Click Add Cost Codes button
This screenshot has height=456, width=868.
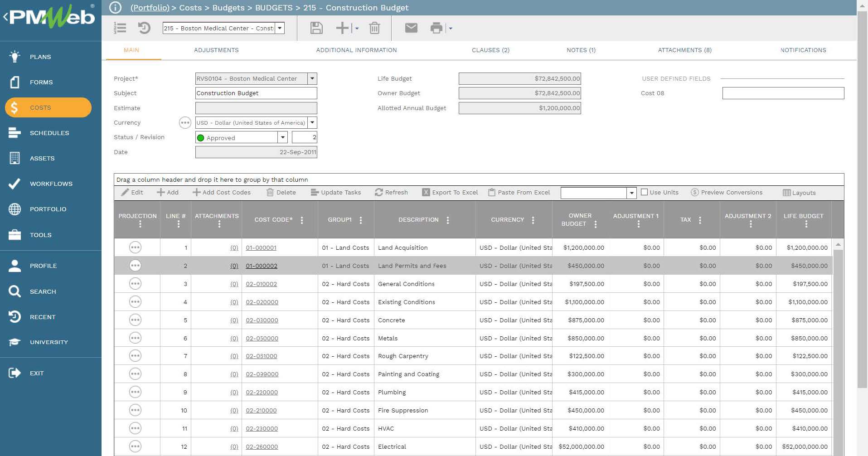point(221,192)
